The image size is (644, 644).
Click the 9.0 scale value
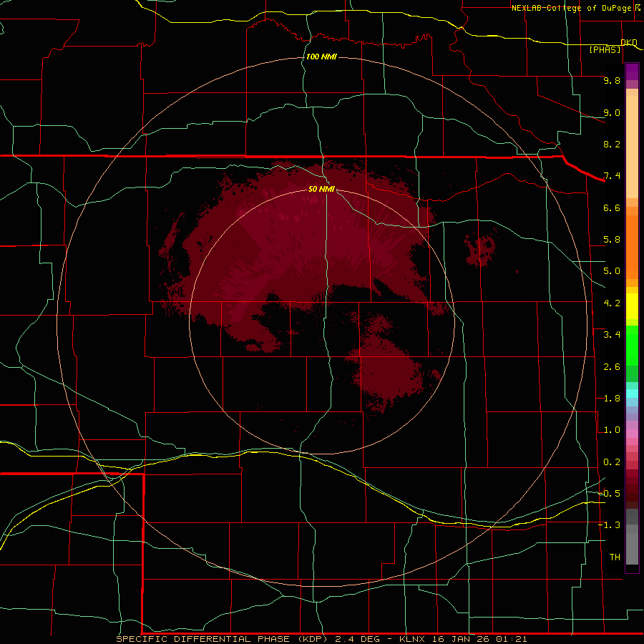[612, 112]
